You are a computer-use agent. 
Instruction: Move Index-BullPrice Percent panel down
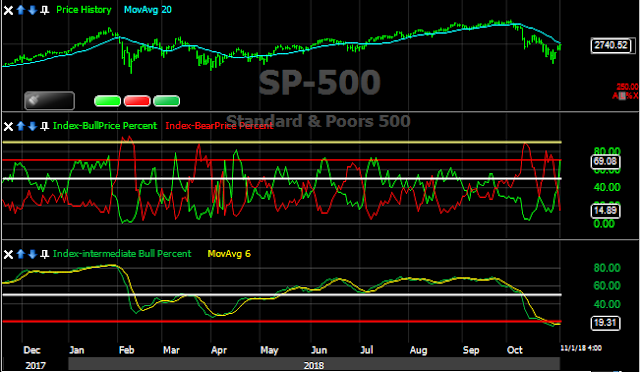[32, 126]
